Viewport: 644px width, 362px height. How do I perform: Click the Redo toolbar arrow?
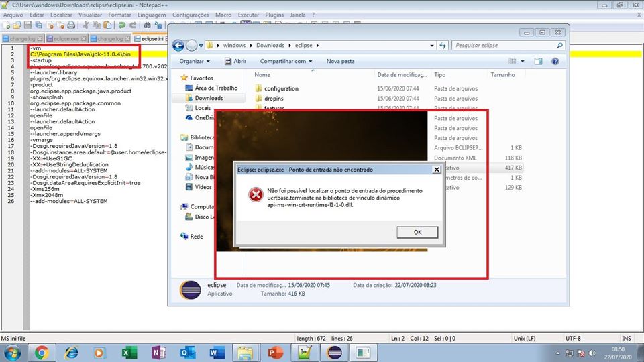133,25
